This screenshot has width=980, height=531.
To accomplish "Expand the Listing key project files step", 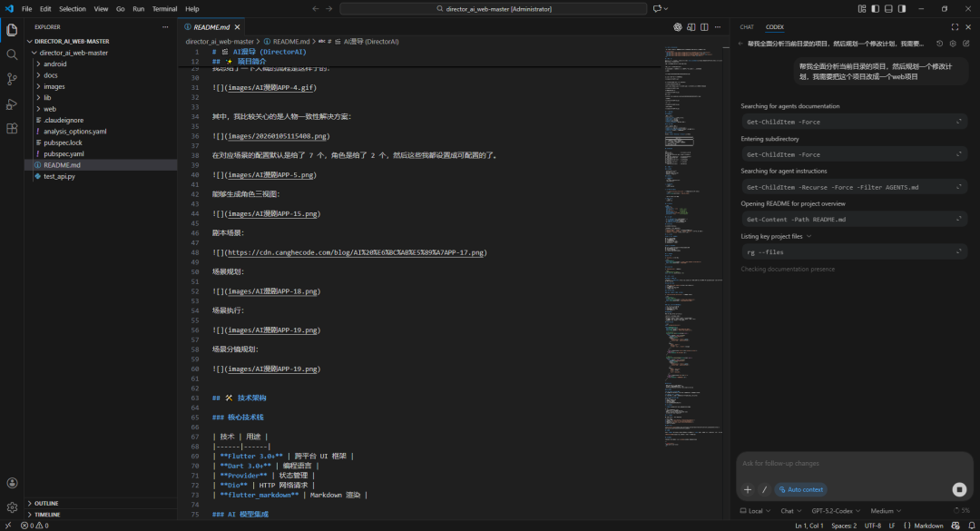I will 776,236.
